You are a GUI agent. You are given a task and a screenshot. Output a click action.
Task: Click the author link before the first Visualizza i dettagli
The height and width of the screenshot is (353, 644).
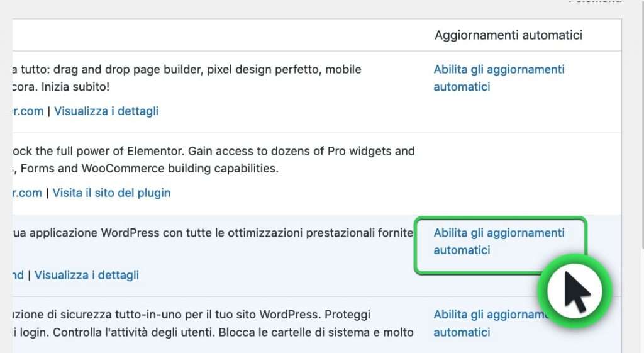click(x=28, y=111)
